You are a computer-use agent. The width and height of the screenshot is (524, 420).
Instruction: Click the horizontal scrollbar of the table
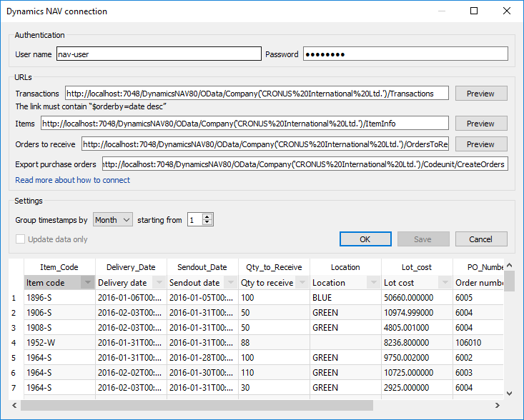coord(197,406)
